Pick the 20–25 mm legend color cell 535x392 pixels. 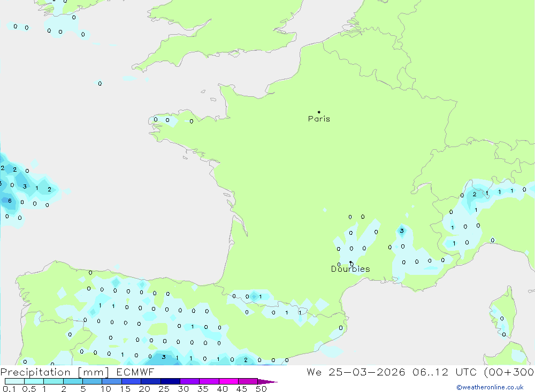(150, 381)
